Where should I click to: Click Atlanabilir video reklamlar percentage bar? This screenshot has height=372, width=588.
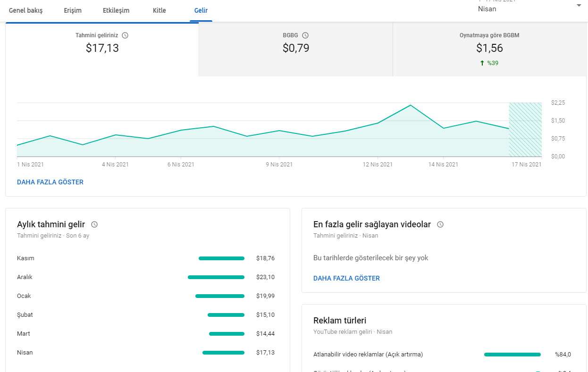pyautogui.click(x=512, y=355)
